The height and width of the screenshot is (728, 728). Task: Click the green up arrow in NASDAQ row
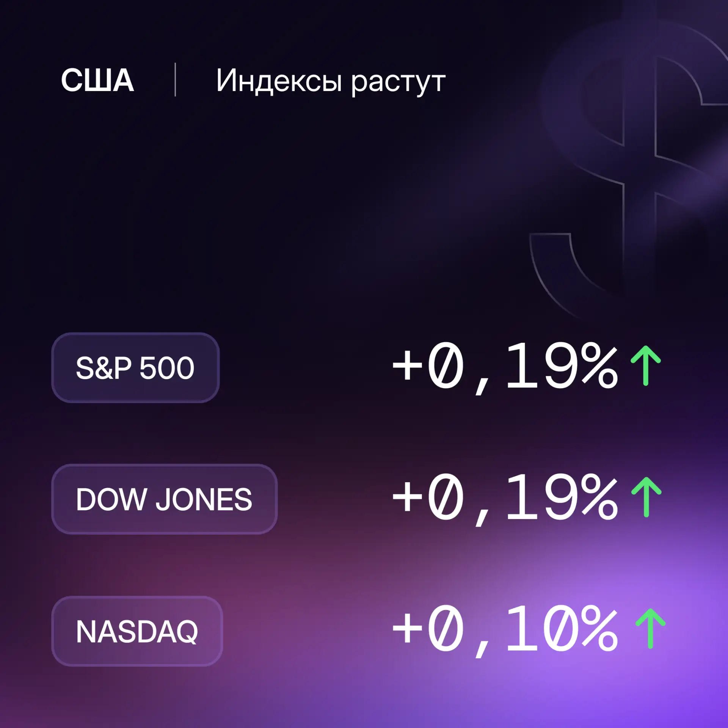tap(650, 629)
